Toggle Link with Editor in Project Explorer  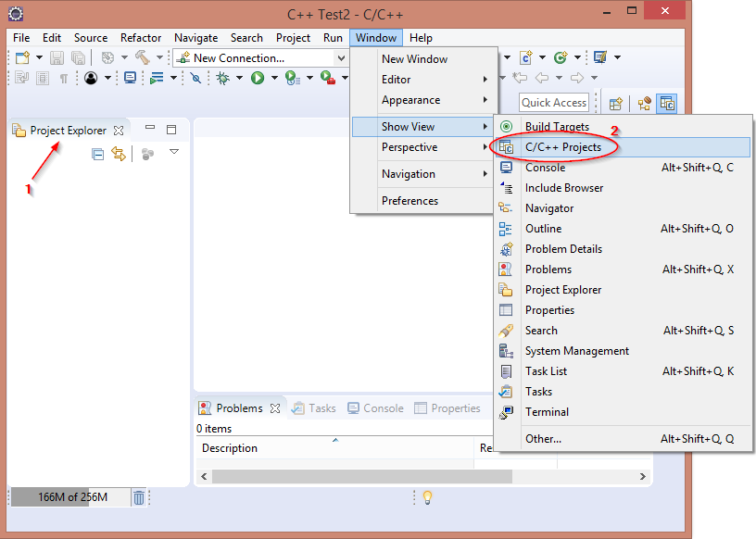tap(118, 154)
